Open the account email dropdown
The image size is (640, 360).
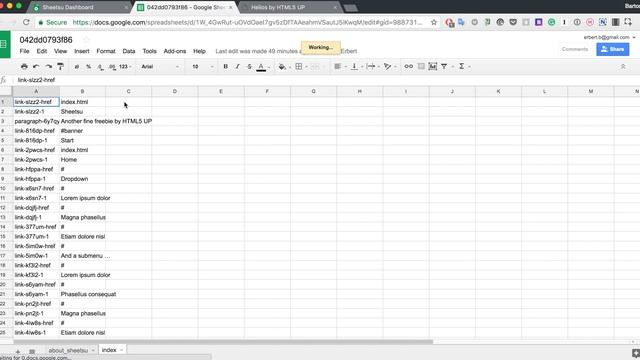[609, 37]
